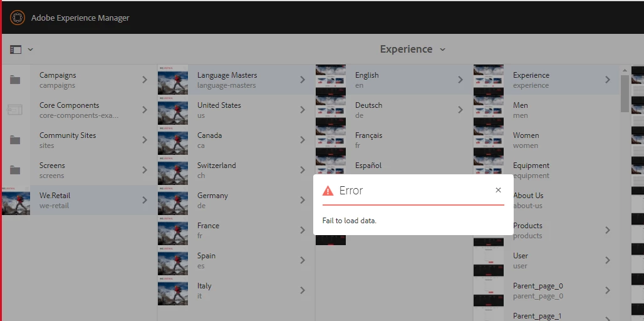Open the Español language row
The width and height of the screenshot is (644, 321).
(x=394, y=166)
